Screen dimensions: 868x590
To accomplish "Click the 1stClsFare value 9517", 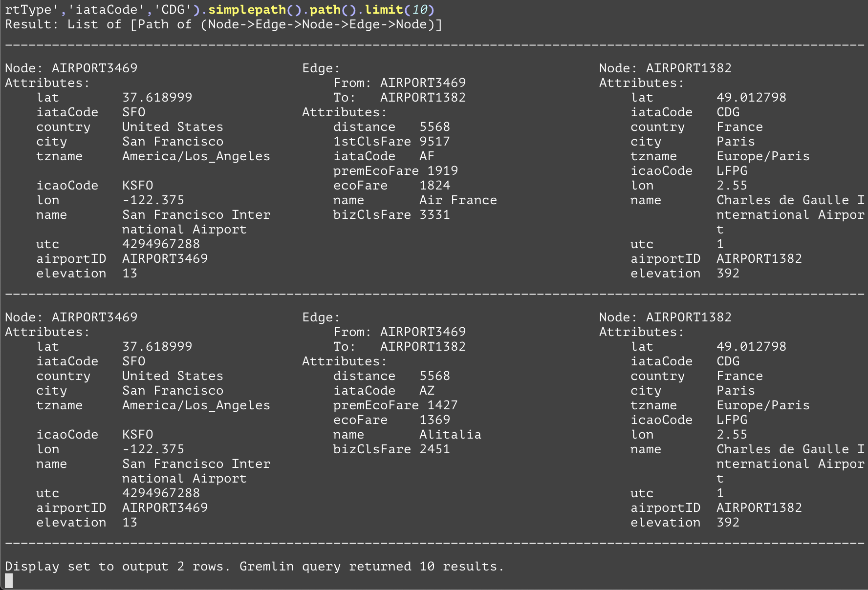I will click(x=434, y=142).
